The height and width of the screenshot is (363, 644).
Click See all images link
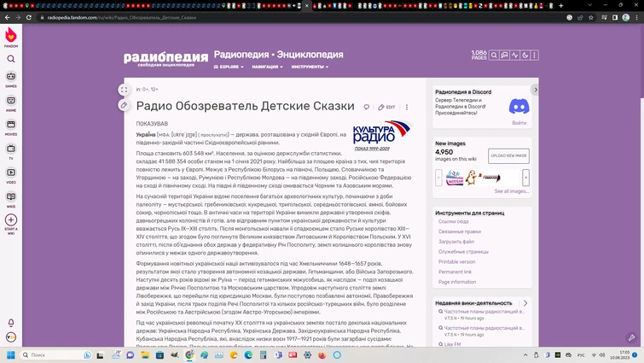tap(511, 191)
